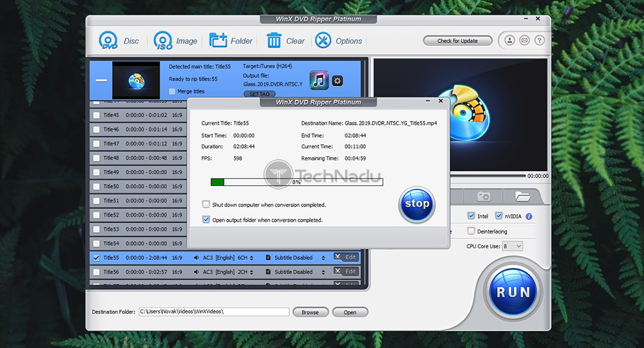Click the nVIDIA info icon
Image resolution: width=644 pixels, height=348 pixels.
[529, 216]
